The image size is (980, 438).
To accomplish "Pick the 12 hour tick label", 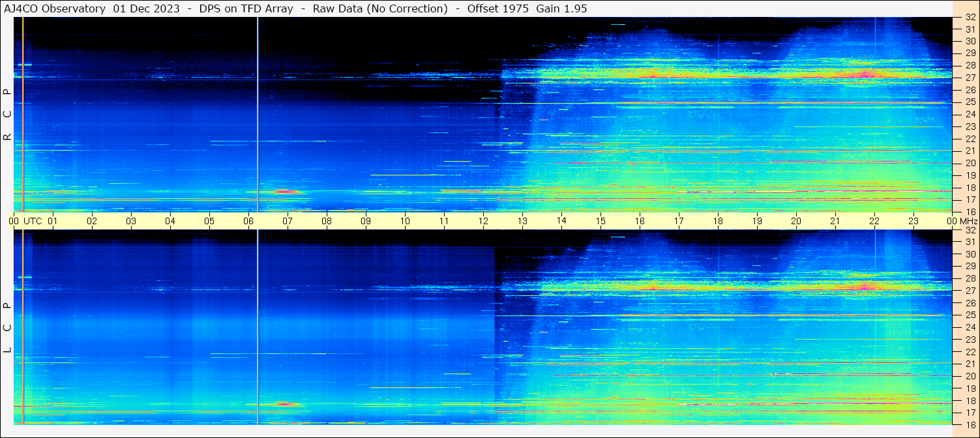I will (483, 221).
